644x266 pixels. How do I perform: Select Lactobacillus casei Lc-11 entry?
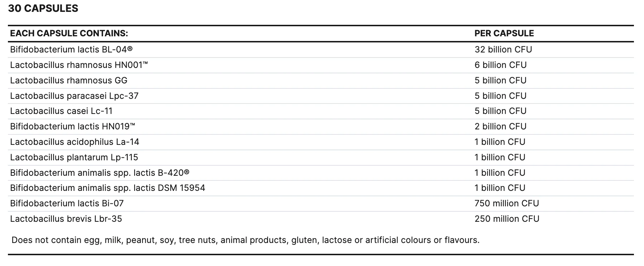[61, 111]
